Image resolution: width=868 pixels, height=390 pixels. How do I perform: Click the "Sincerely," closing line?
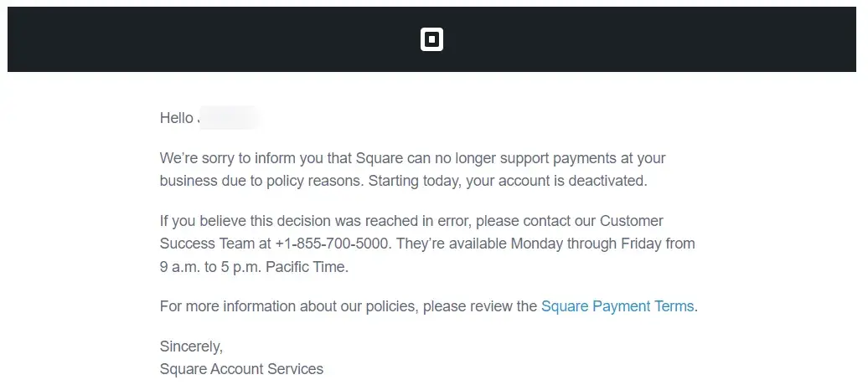[x=191, y=346]
